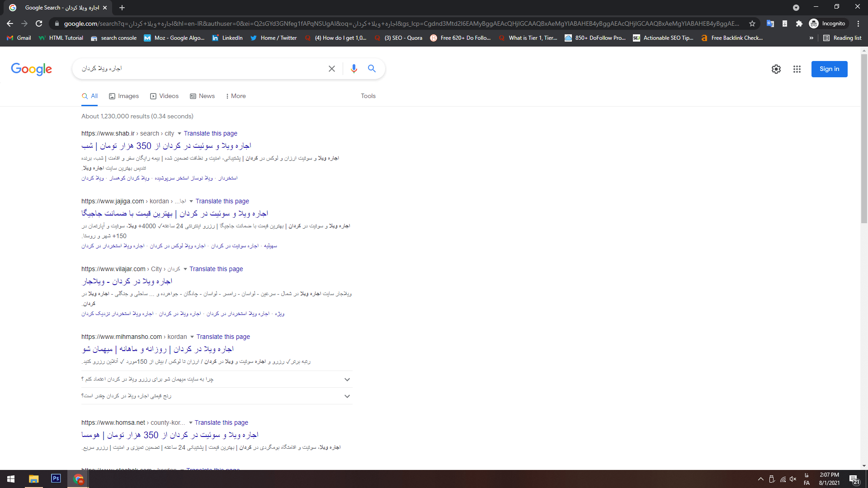Switch to News results tab

[x=203, y=96]
